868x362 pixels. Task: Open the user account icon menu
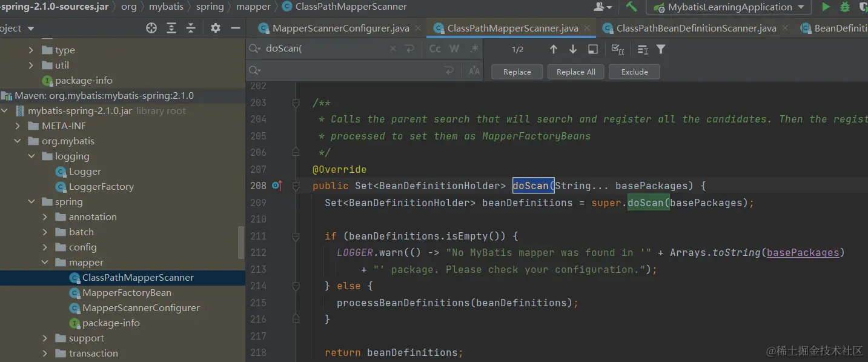coord(603,7)
